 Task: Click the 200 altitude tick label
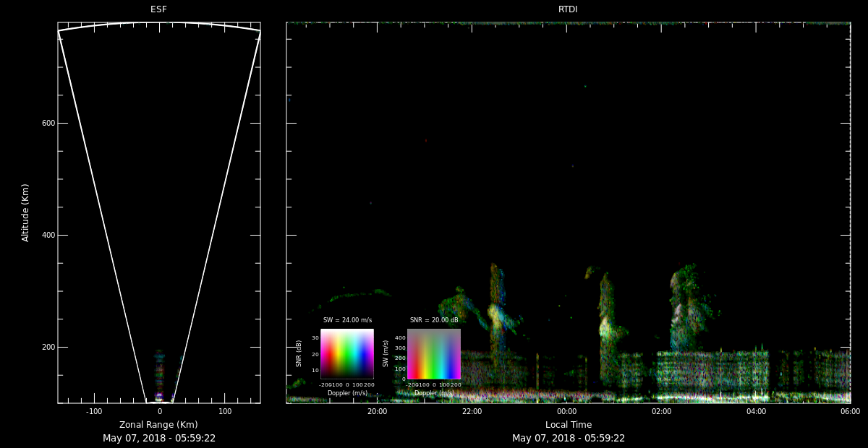point(48,347)
